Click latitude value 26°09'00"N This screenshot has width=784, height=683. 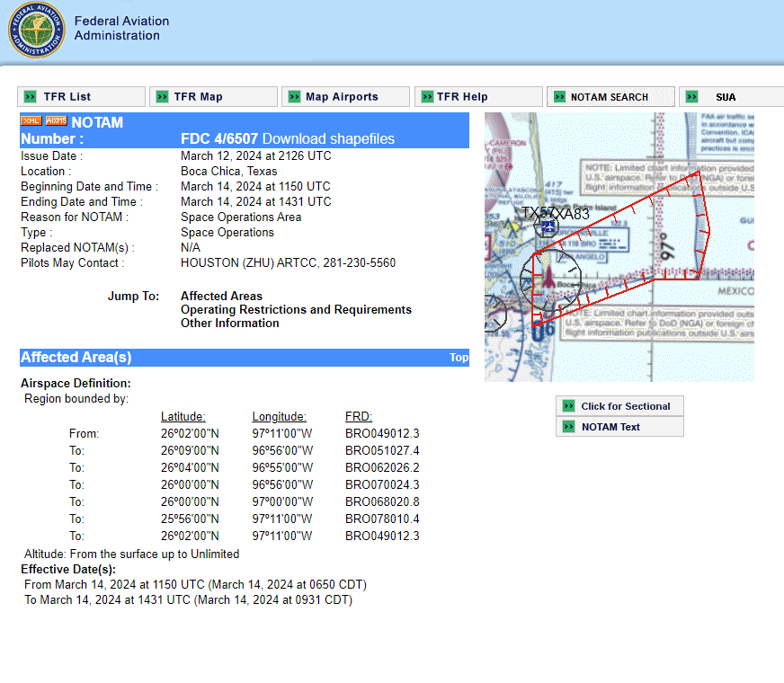190,450
